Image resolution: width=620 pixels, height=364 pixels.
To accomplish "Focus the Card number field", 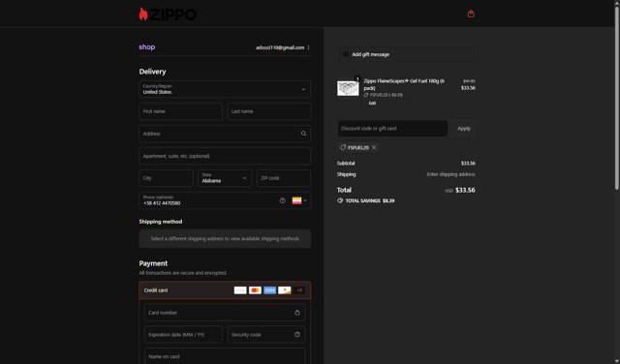I will coord(225,313).
